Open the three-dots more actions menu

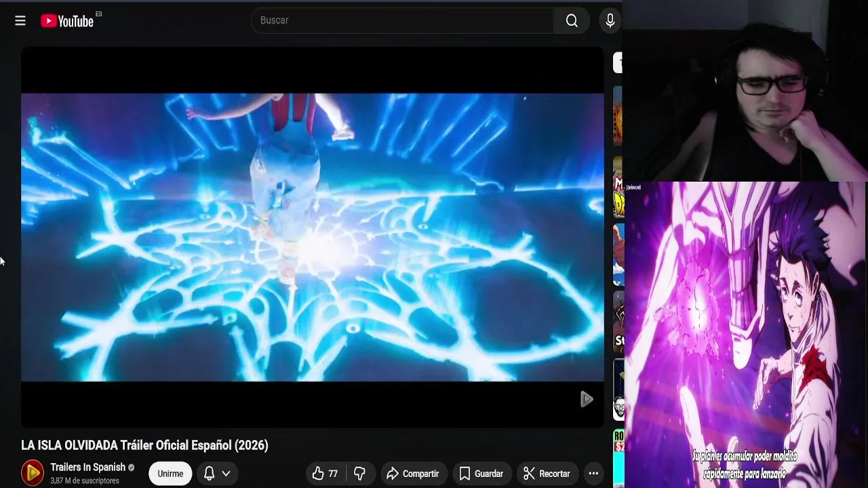(593, 474)
